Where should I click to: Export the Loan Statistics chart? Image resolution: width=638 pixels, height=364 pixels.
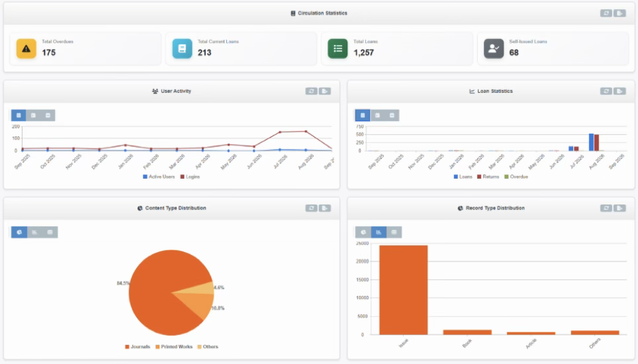coord(619,91)
